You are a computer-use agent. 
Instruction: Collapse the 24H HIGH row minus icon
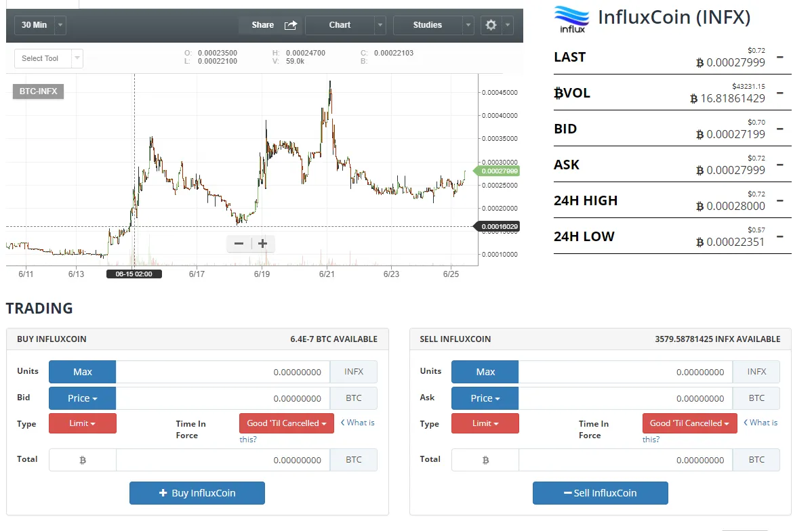780,200
